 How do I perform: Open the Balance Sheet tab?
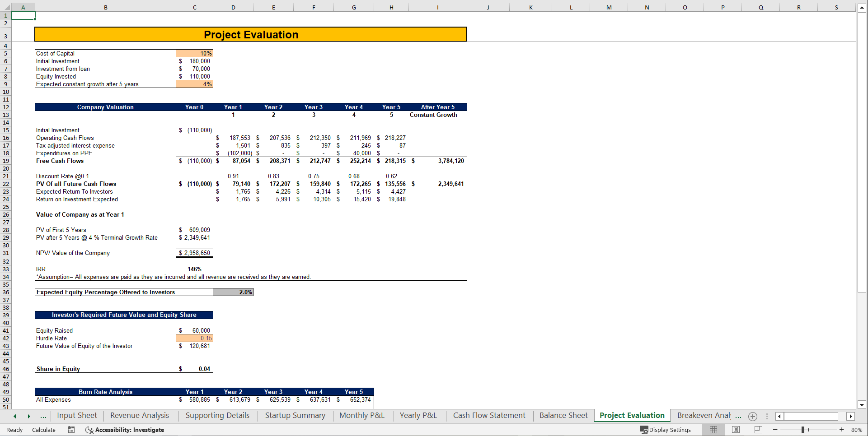point(563,415)
